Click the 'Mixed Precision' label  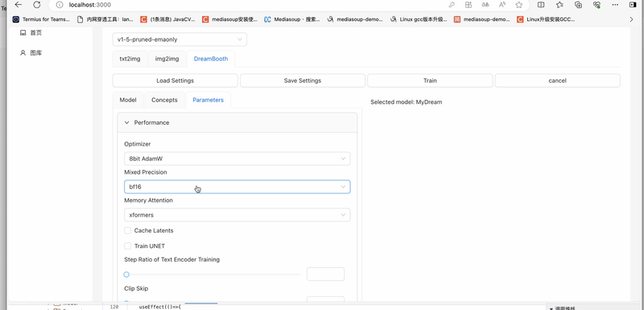(x=146, y=172)
